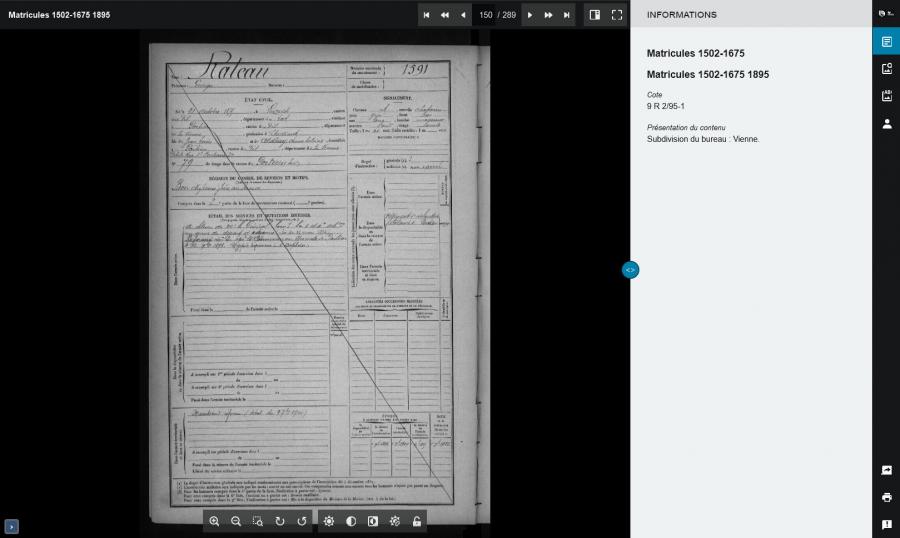The height and width of the screenshot is (538, 900).
Task: Invert the image colors
Action: [373, 521]
